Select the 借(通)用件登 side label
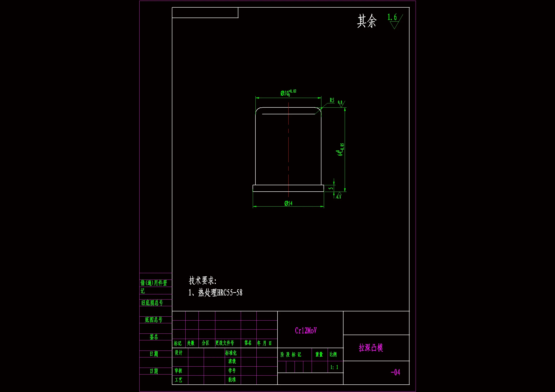The height and width of the screenshot is (392, 555). [x=154, y=283]
